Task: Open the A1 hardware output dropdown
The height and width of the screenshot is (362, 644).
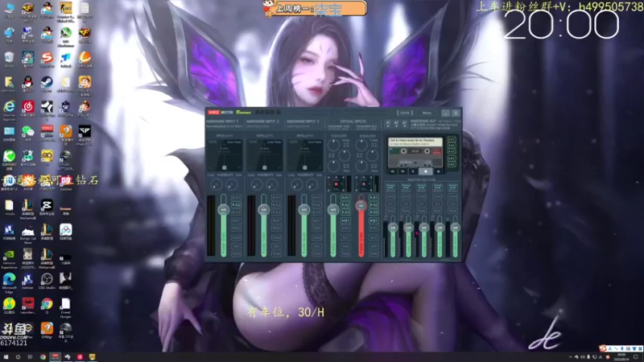Action: (388, 123)
